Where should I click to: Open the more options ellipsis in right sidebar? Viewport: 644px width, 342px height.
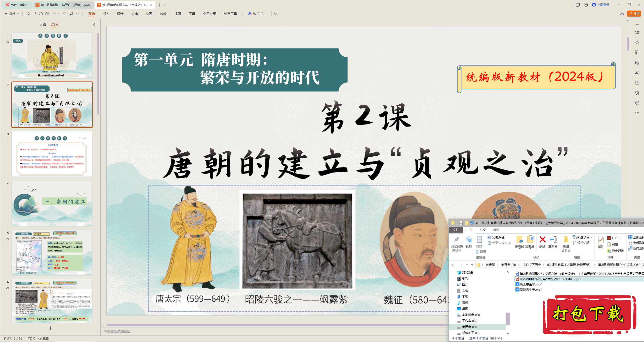[637, 113]
